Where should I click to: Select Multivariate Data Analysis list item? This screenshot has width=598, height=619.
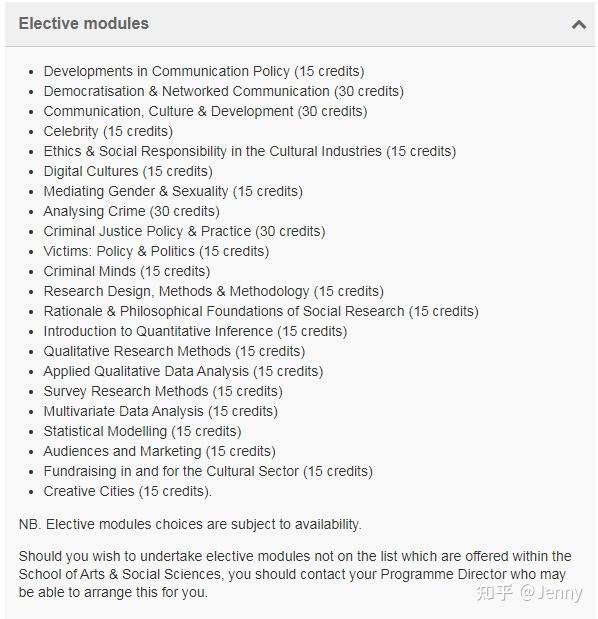click(x=161, y=411)
